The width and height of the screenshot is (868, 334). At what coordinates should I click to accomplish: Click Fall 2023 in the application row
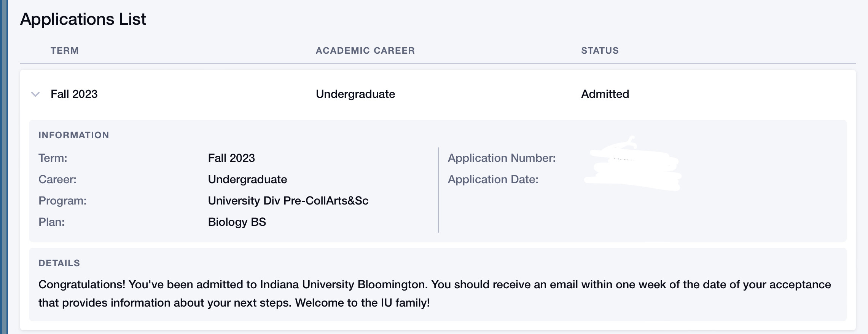(74, 94)
